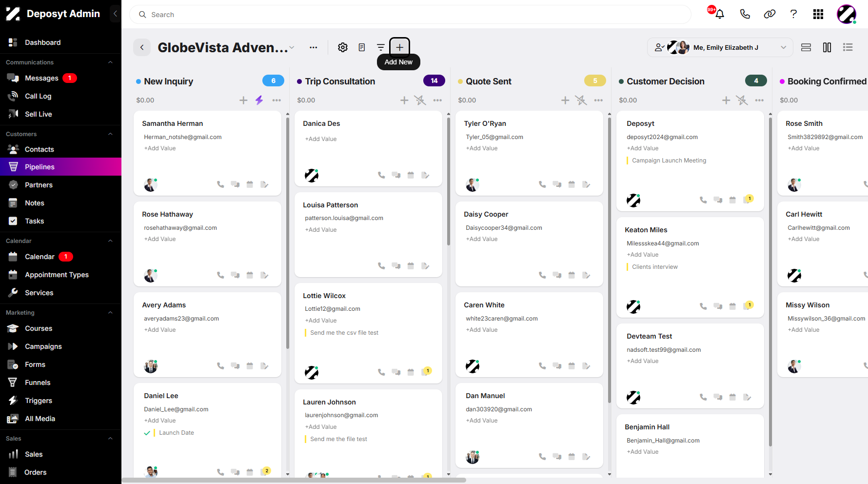Open the assignee filter dropdown Me, Emily Elizabeth J
The width and height of the screenshot is (868, 484).
click(720, 47)
